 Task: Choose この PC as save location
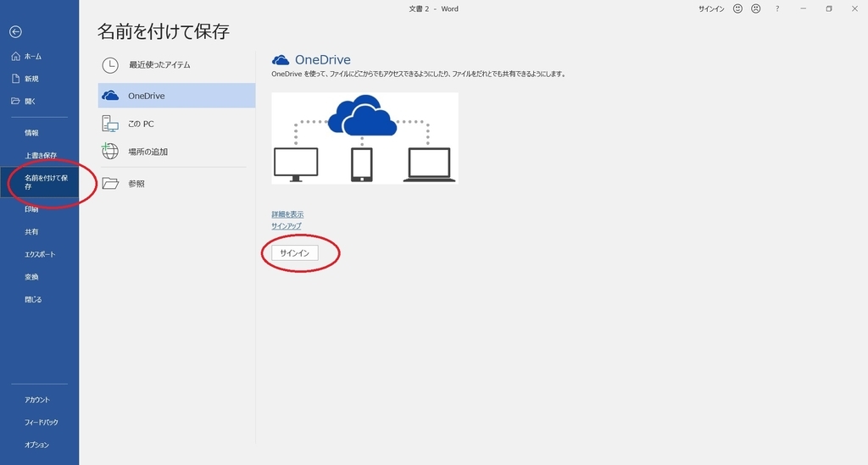(176, 124)
